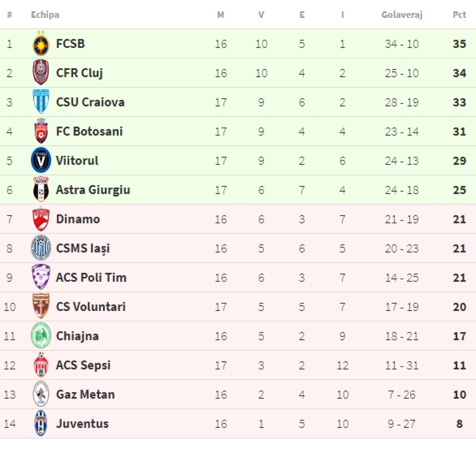The height and width of the screenshot is (449, 476).
Task: Click FCSB's 35 points value
Action: [x=459, y=44]
